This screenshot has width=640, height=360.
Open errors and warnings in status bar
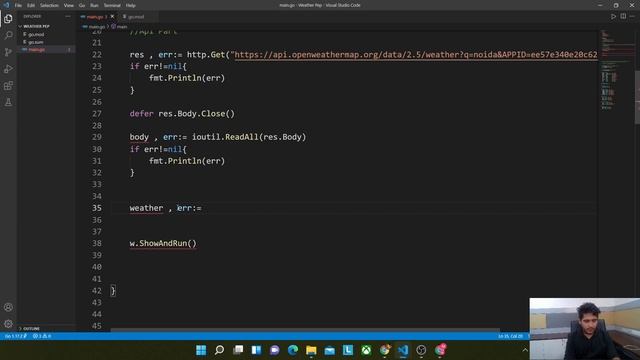42,336
